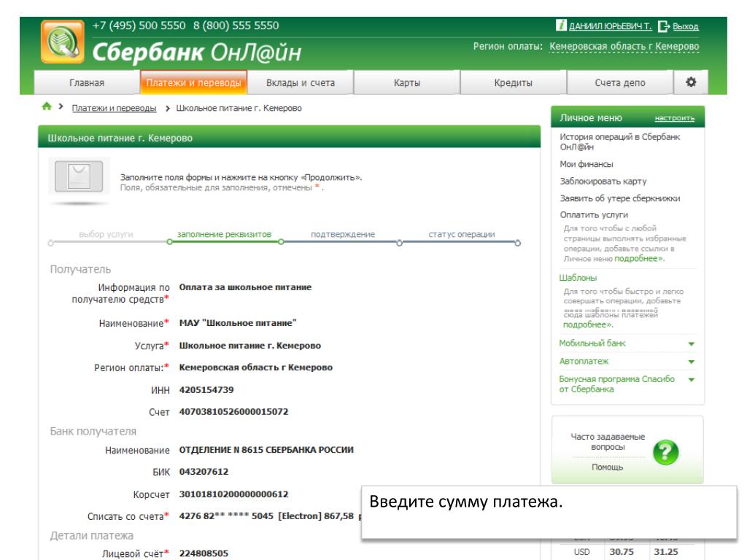Click the info icon before the user name
The height and width of the screenshot is (560, 747).
(561, 26)
